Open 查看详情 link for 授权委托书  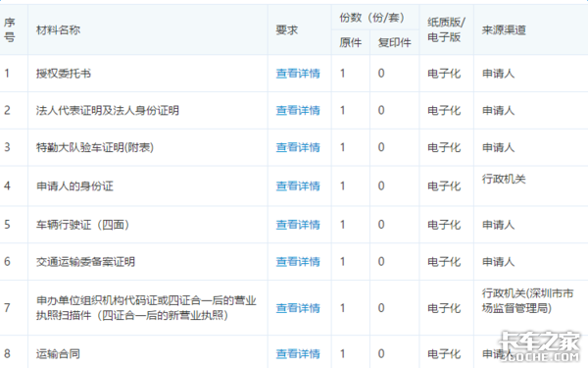click(x=298, y=74)
